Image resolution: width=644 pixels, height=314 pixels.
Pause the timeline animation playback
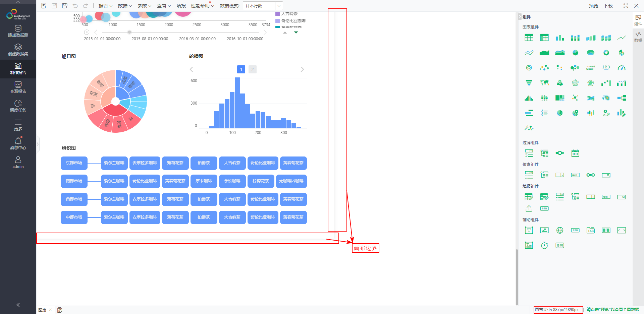click(87, 32)
